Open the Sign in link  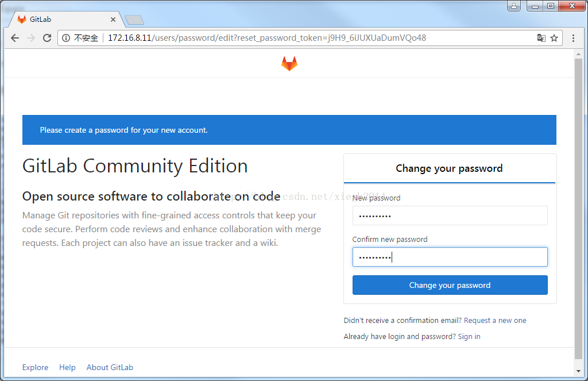tap(469, 337)
